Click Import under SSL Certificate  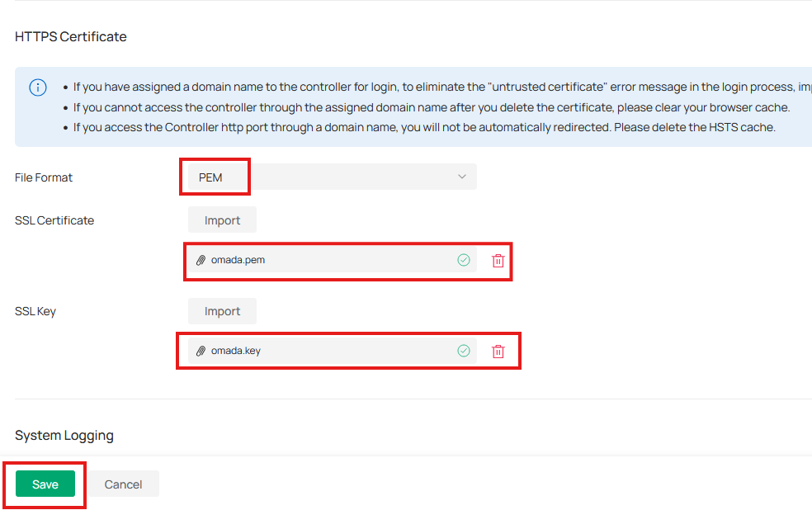221,220
